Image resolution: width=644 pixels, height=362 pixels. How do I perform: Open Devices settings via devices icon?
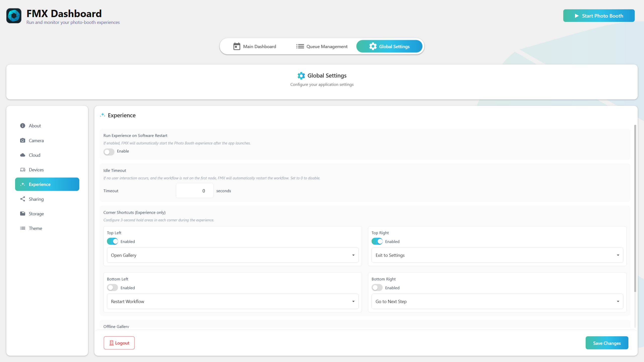(23, 170)
